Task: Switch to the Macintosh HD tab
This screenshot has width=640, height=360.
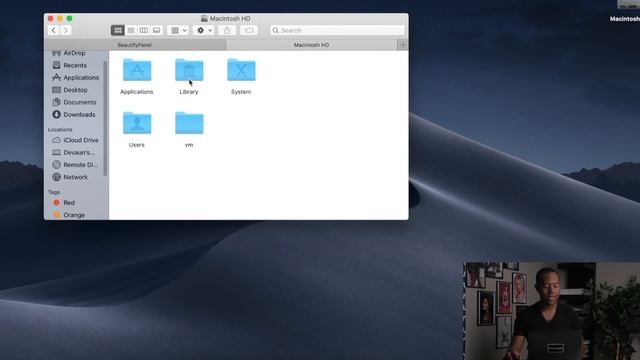Action: point(311,45)
